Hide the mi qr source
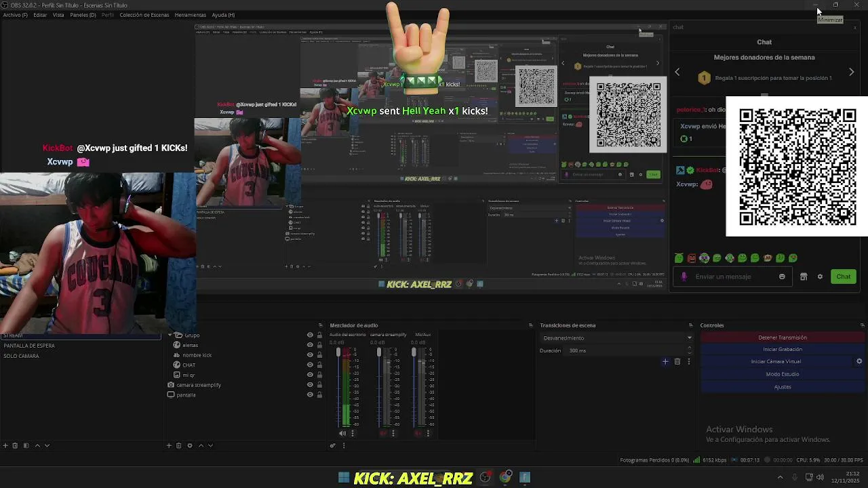Screen dimensions: 868x488 pyautogui.click(x=310, y=375)
